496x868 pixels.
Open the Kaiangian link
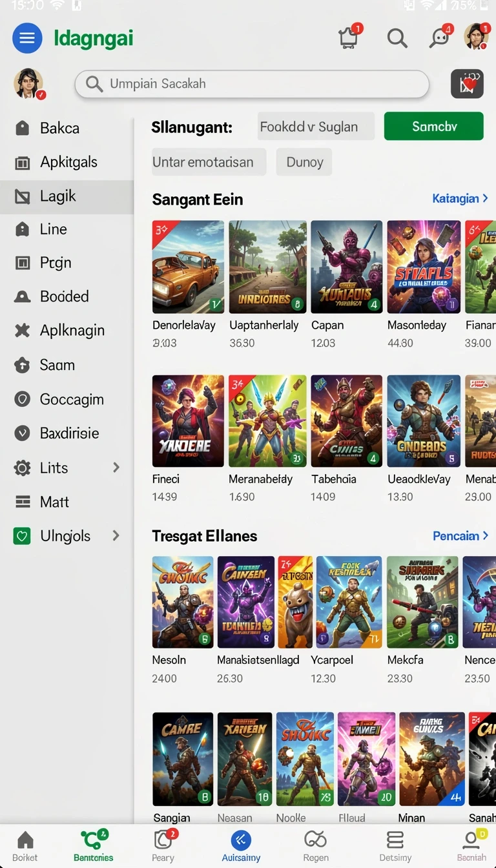(x=460, y=198)
